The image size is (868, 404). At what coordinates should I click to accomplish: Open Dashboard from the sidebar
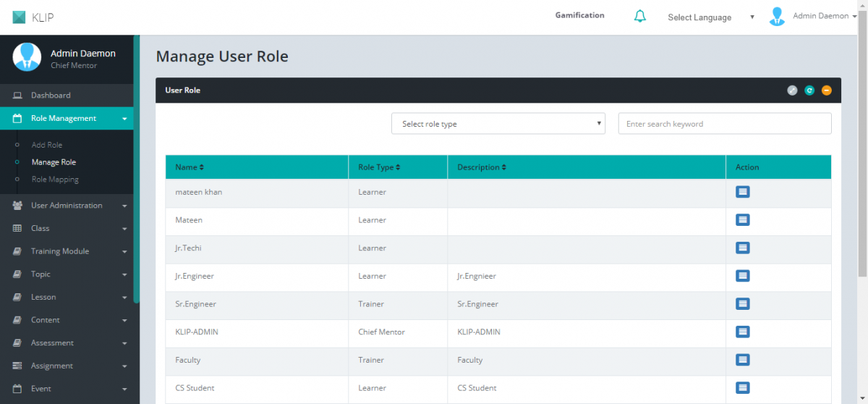pyautogui.click(x=51, y=96)
